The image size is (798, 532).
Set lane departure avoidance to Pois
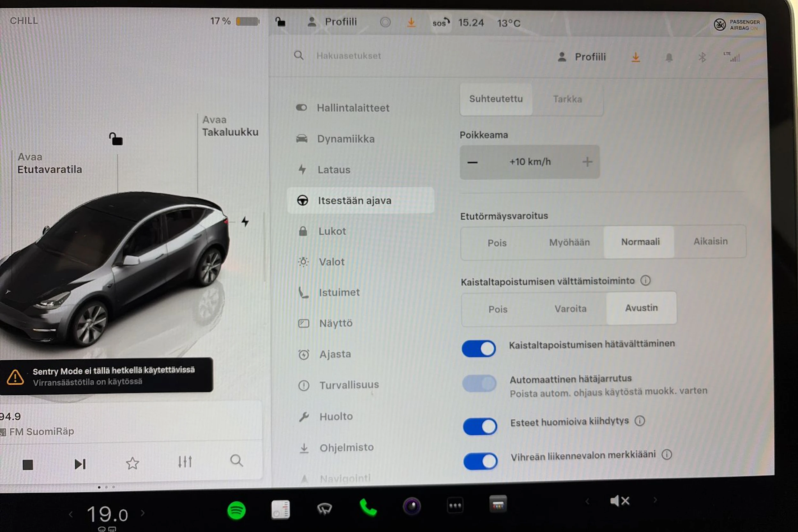click(498, 309)
